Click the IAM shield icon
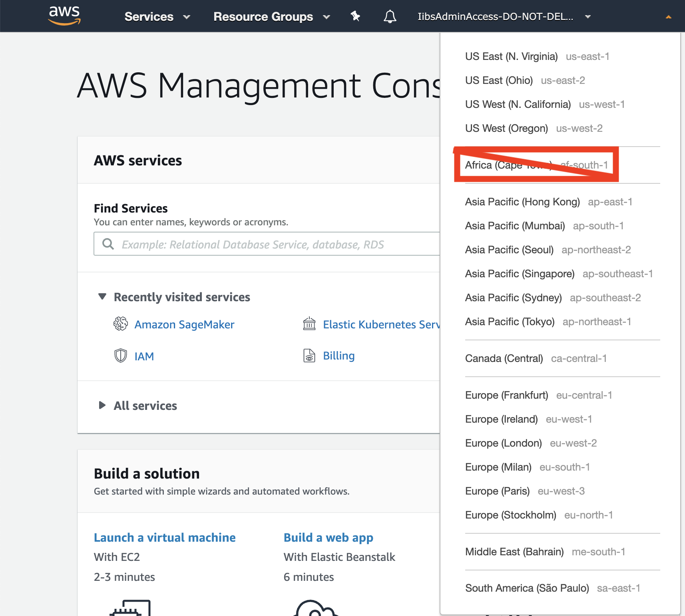The image size is (685, 616). 121,355
